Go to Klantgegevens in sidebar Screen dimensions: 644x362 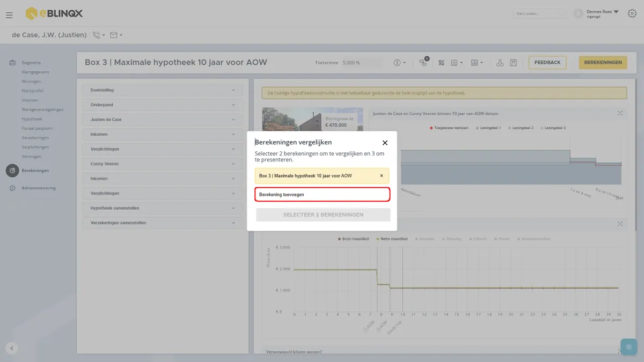tap(35, 72)
